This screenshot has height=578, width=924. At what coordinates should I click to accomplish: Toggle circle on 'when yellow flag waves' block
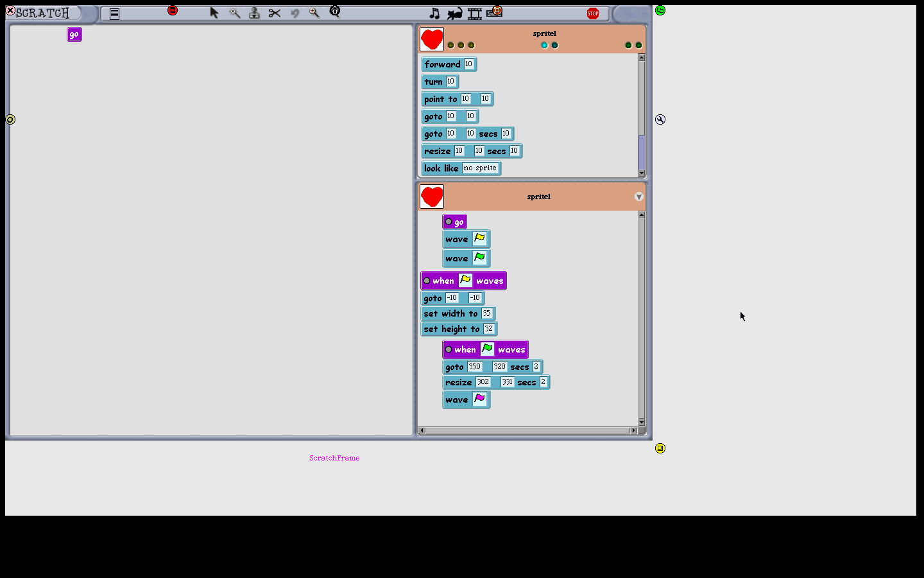tap(427, 281)
